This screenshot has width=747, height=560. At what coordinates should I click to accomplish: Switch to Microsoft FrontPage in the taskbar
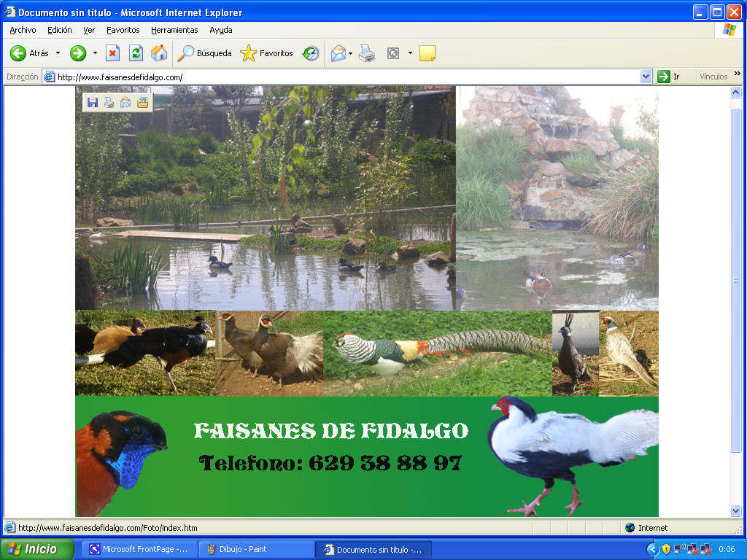click(x=139, y=549)
